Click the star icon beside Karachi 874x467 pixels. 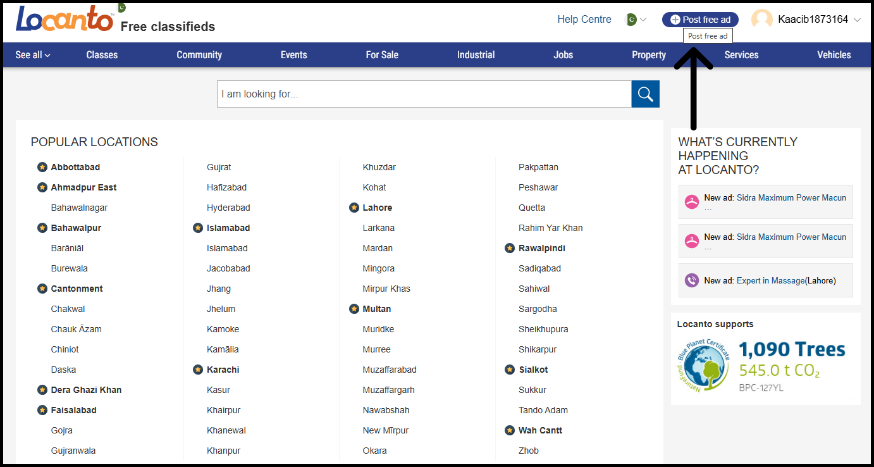pos(198,369)
